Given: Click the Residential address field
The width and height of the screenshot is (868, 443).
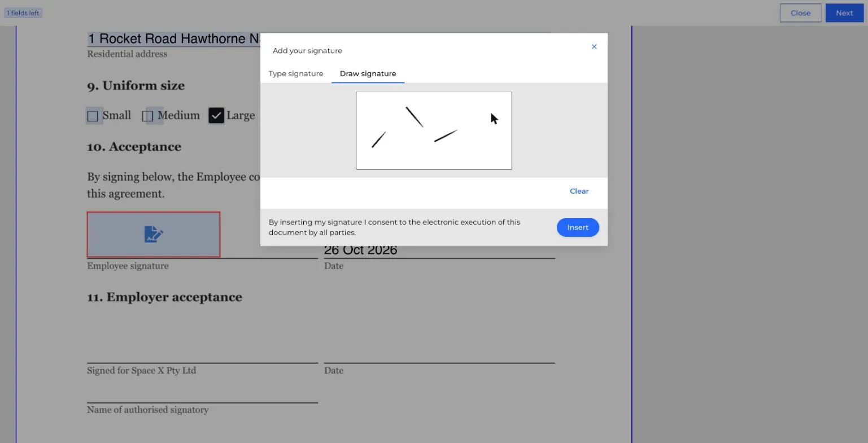Looking at the screenshot, I should (174, 38).
